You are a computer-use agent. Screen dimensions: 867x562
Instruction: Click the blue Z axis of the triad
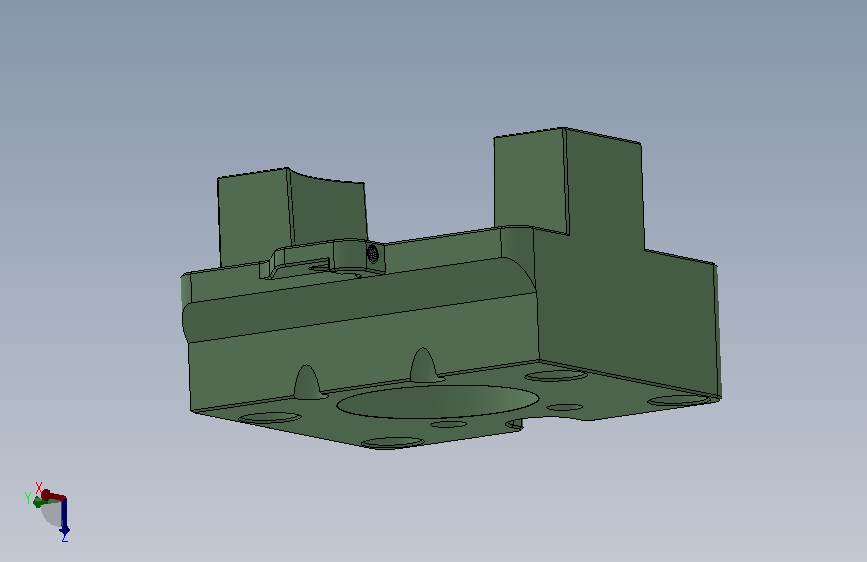(x=64, y=518)
